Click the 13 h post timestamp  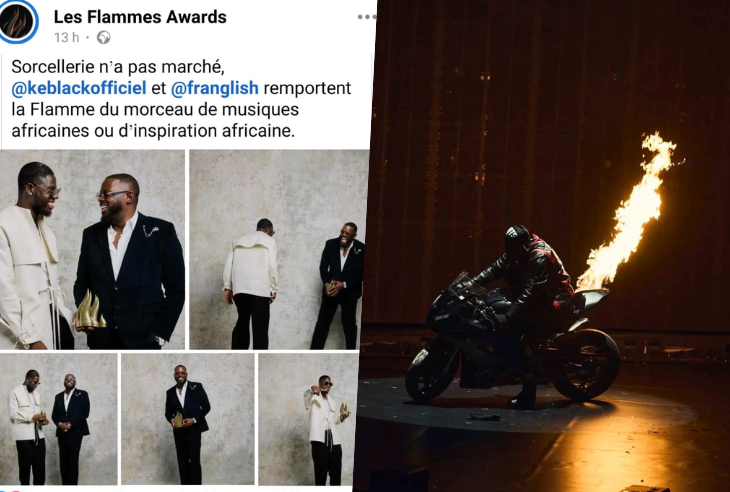[x=67, y=37]
